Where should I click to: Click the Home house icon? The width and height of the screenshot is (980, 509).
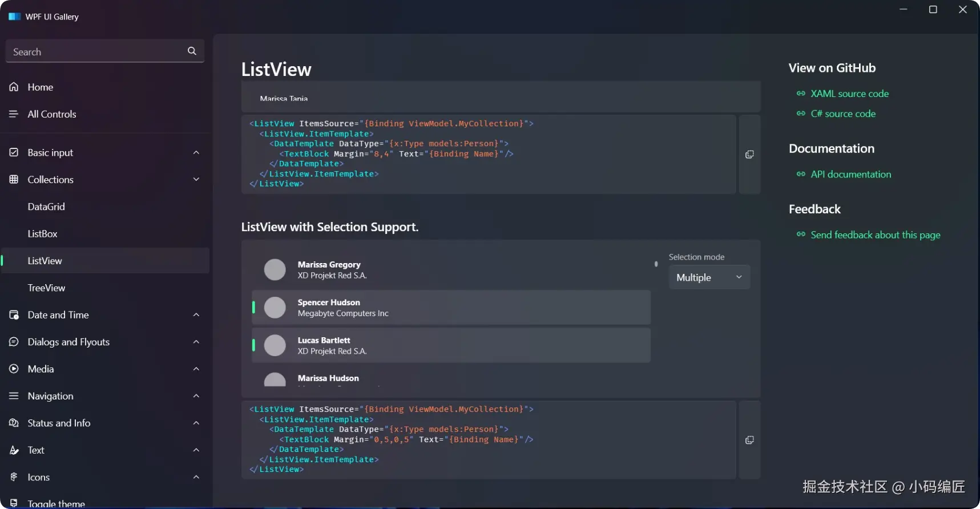coord(14,87)
